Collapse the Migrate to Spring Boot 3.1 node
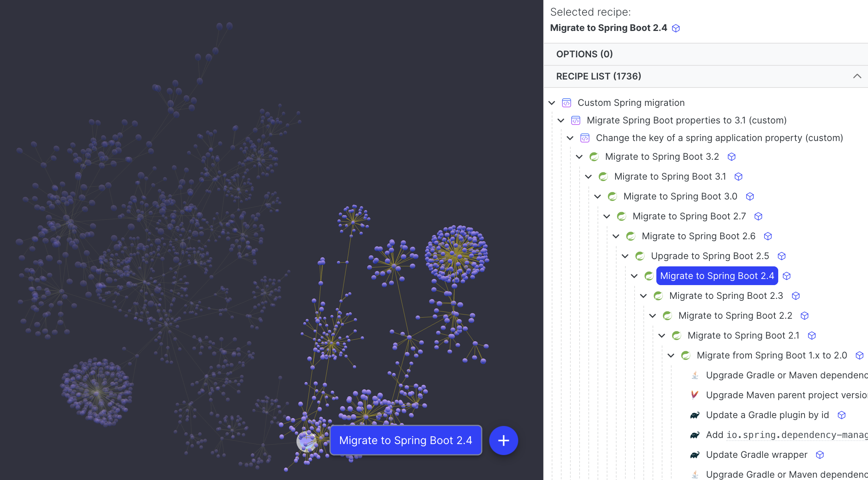The image size is (868, 480). (x=588, y=177)
